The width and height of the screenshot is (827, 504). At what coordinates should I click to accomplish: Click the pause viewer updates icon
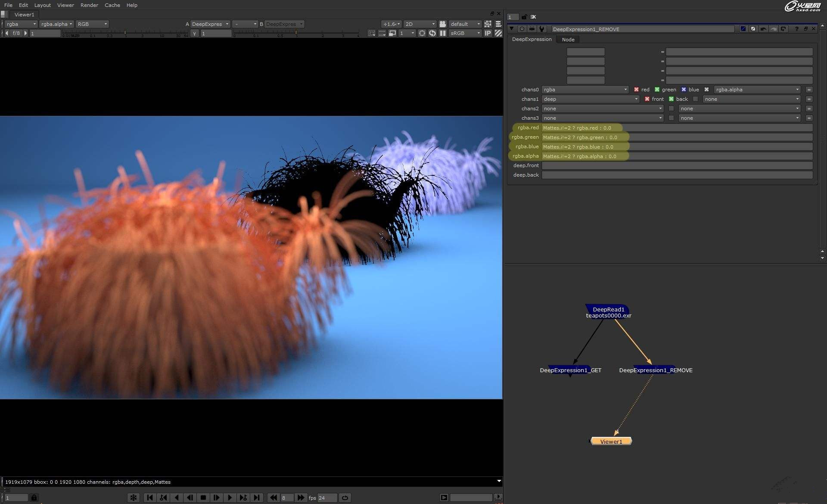442,33
